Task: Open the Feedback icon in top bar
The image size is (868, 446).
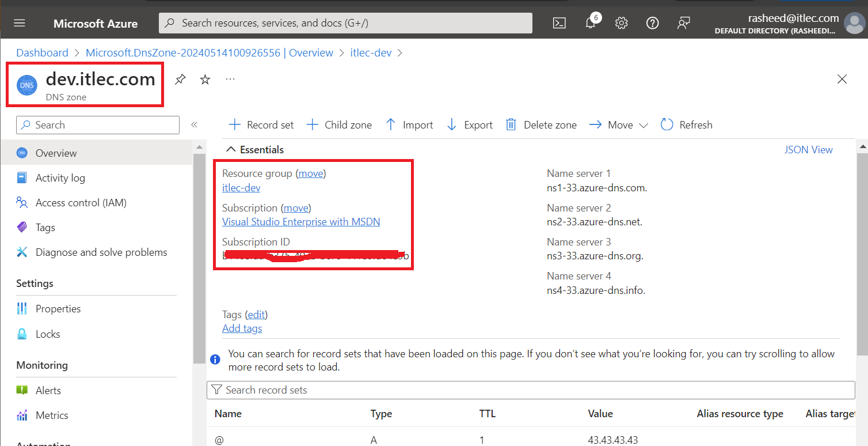Action: pyautogui.click(x=683, y=23)
